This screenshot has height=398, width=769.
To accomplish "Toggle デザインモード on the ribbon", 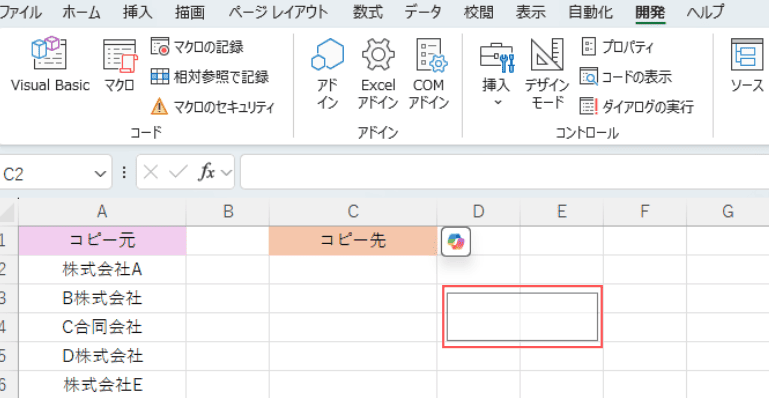I will pyautogui.click(x=547, y=75).
